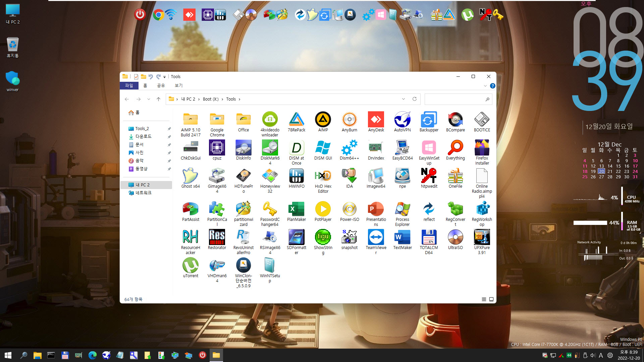
Task: Go up one folder level
Action: click(159, 99)
